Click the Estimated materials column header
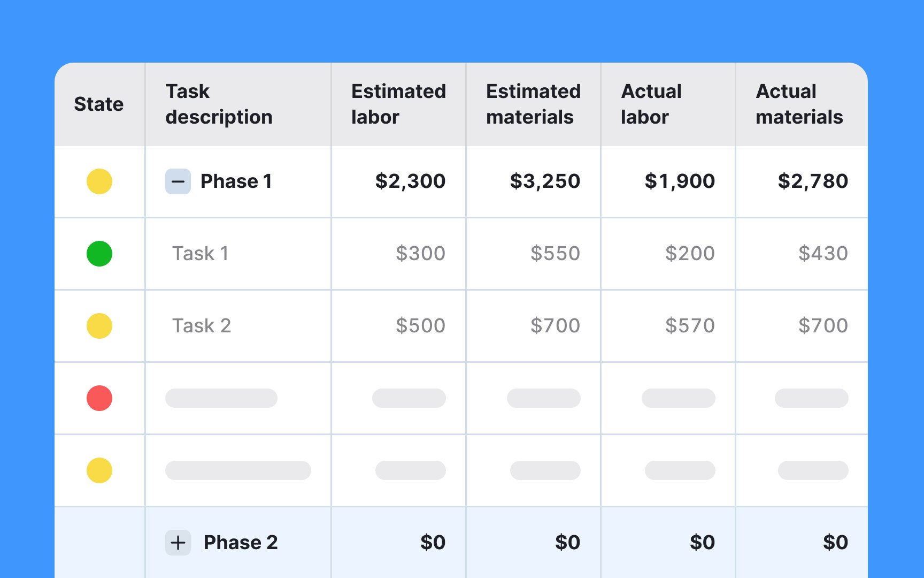924x578 pixels. tap(534, 104)
